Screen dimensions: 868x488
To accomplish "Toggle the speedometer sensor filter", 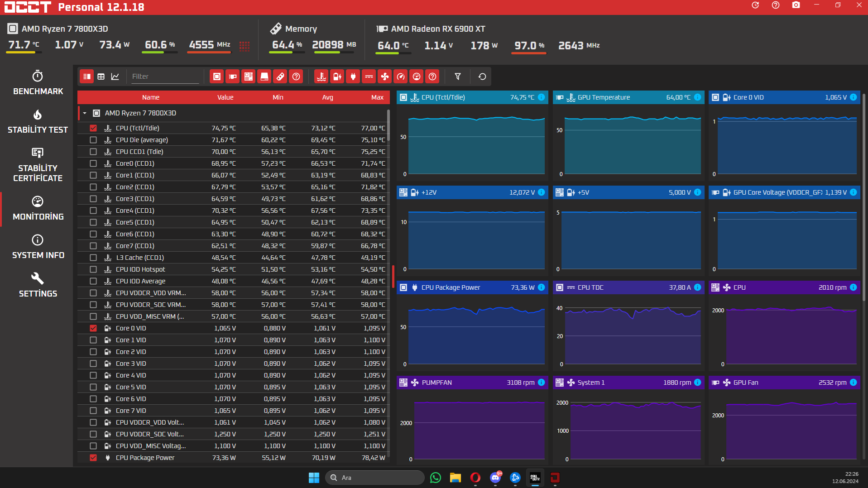I will click(401, 77).
